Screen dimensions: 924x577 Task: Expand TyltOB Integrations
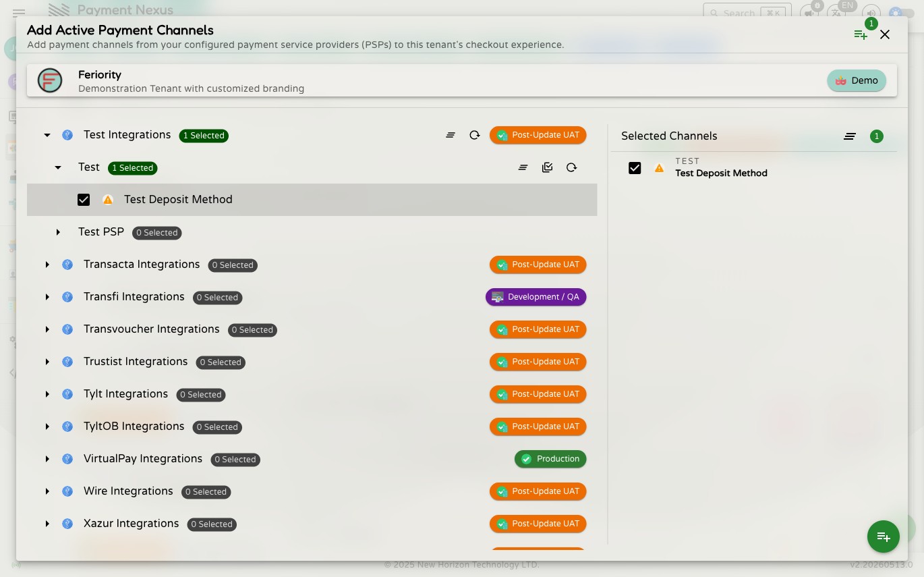pyautogui.click(x=47, y=427)
